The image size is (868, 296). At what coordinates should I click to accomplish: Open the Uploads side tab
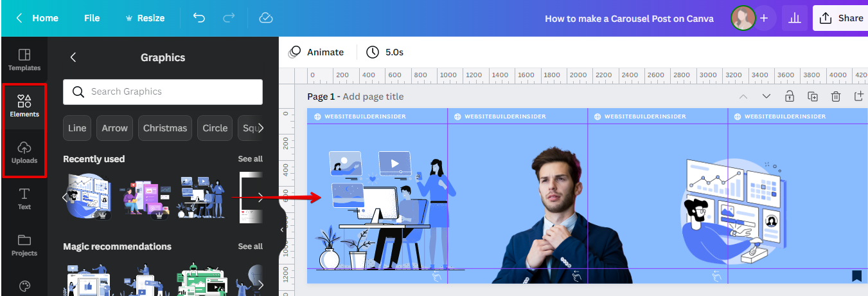24,153
